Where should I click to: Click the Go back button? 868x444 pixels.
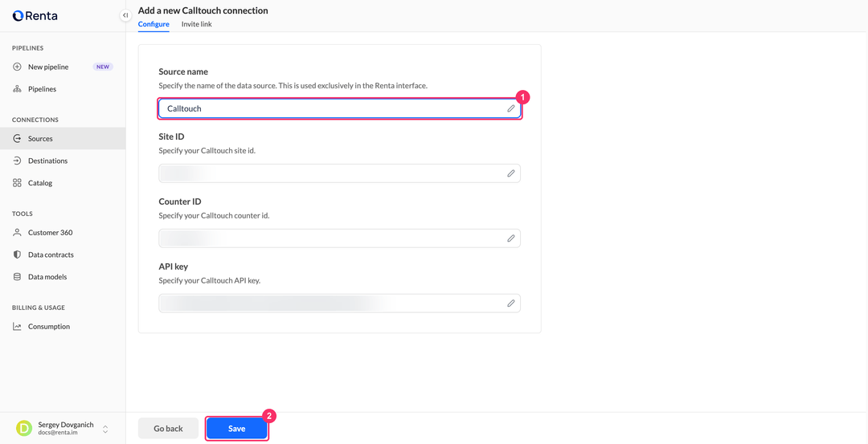point(168,429)
